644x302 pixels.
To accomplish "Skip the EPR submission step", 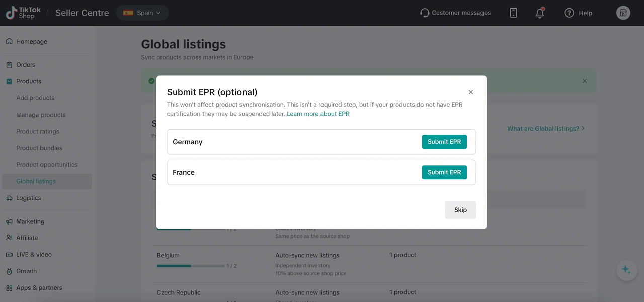I will pyautogui.click(x=460, y=210).
